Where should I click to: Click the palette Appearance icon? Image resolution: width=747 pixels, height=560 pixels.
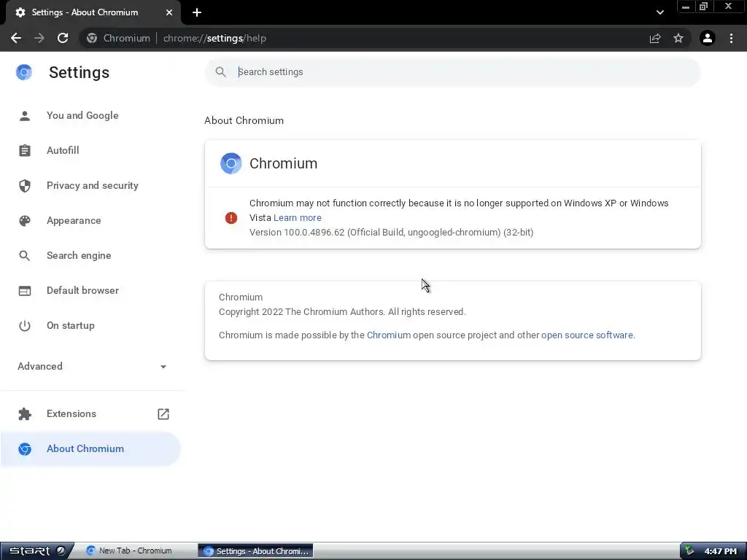25,220
